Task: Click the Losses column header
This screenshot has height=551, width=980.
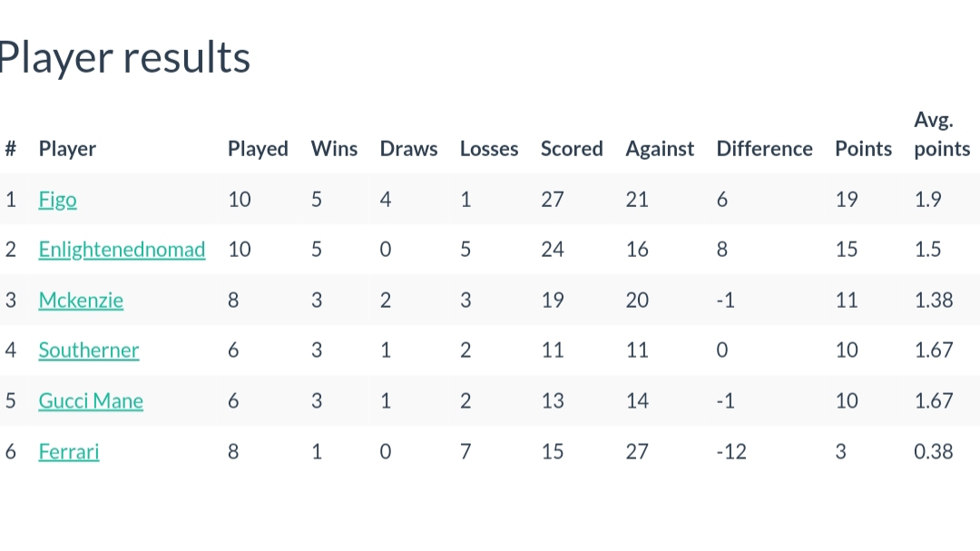Action: (489, 149)
